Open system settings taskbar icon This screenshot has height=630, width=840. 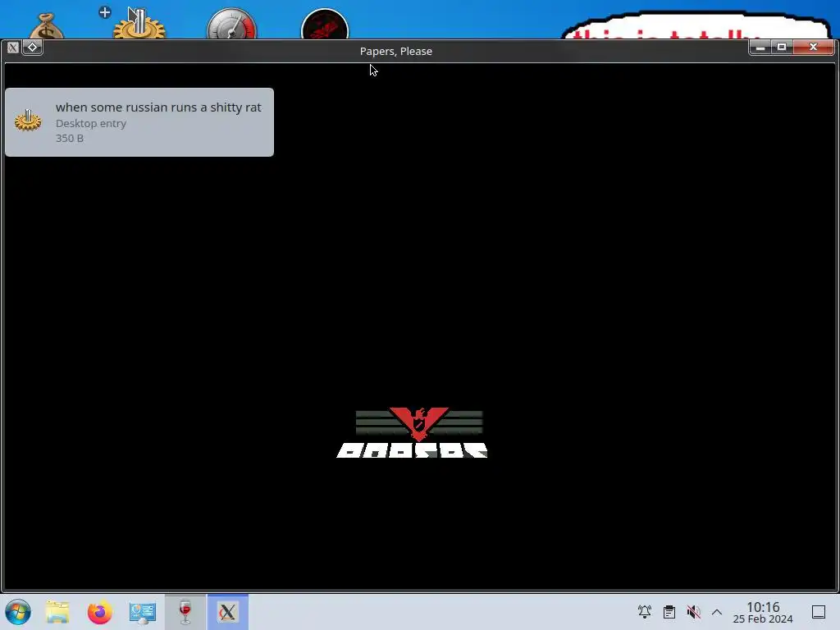point(142,612)
